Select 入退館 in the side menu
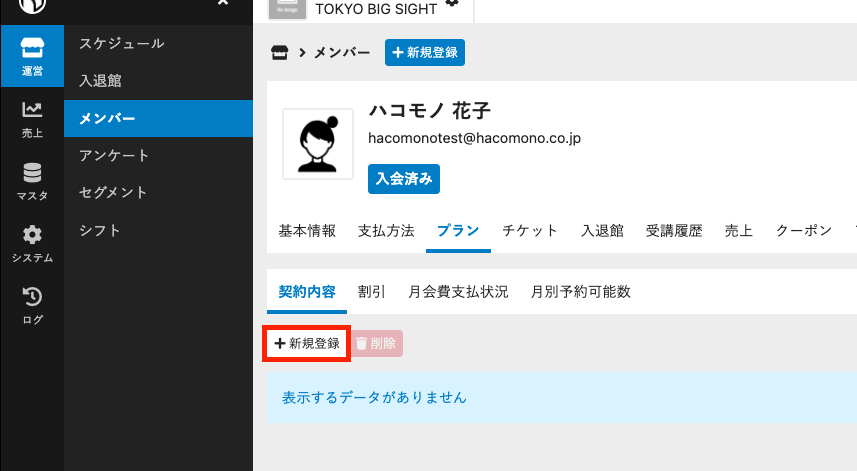The image size is (857, 471). (100, 81)
